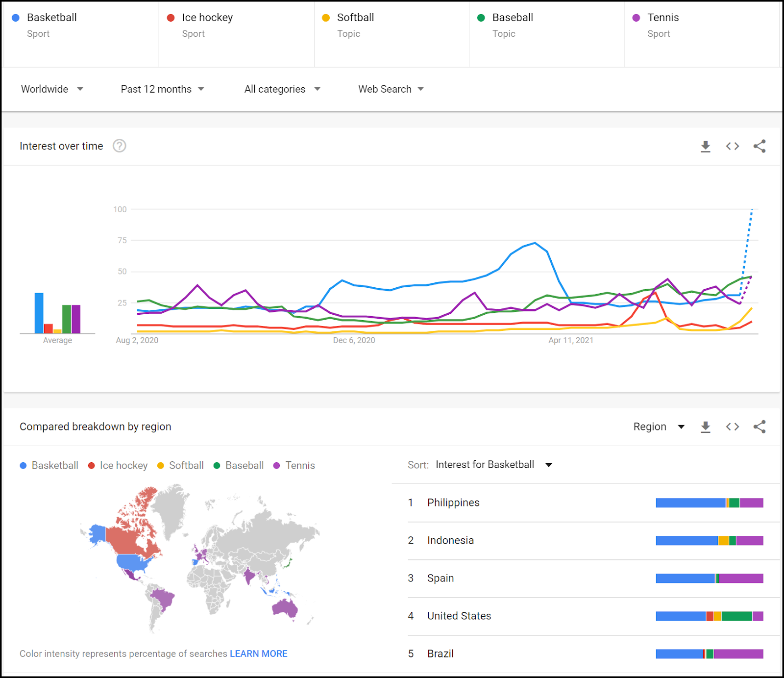
Task: Change sort from Interest for Basketball
Action: (493, 465)
